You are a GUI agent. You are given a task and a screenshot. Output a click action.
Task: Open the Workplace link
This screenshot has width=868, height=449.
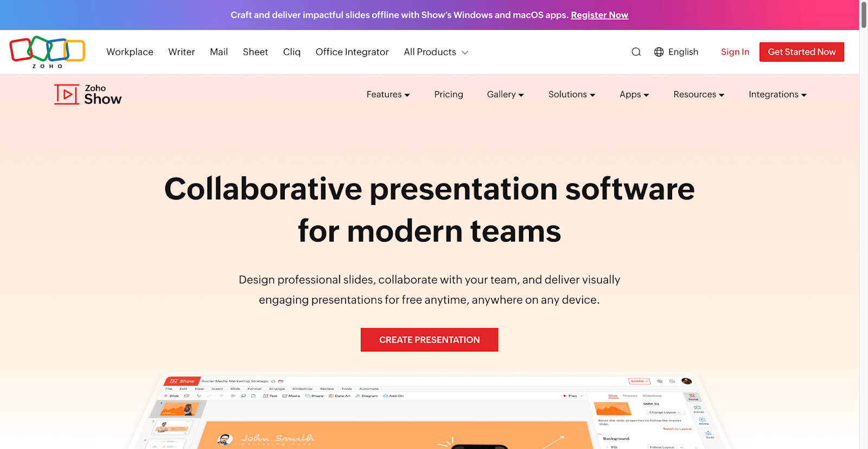(130, 52)
